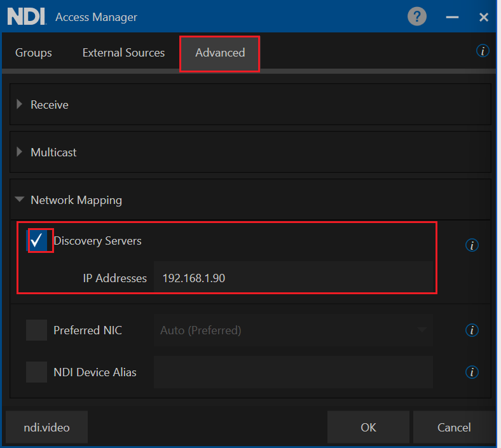
Task: Collapse the Network Mapping section
Action: click(x=76, y=200)
